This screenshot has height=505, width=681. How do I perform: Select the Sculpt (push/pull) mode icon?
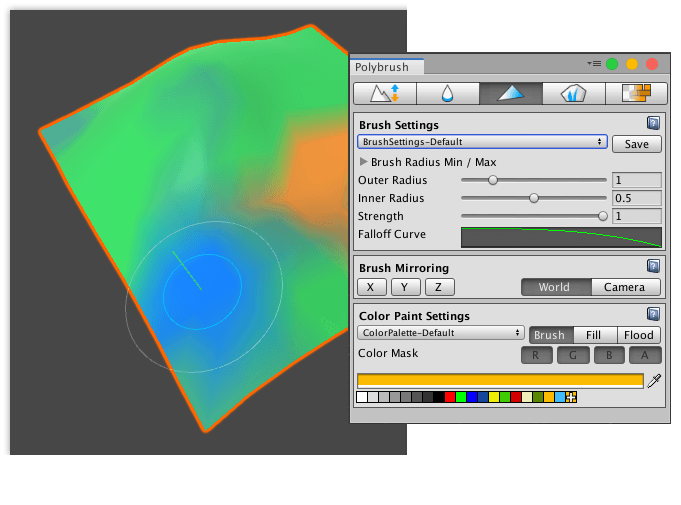(385, 93)
